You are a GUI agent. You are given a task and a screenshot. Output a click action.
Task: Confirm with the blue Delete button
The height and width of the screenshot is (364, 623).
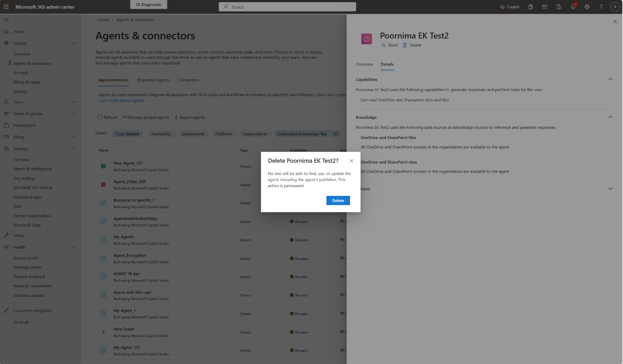coord(338,200)
